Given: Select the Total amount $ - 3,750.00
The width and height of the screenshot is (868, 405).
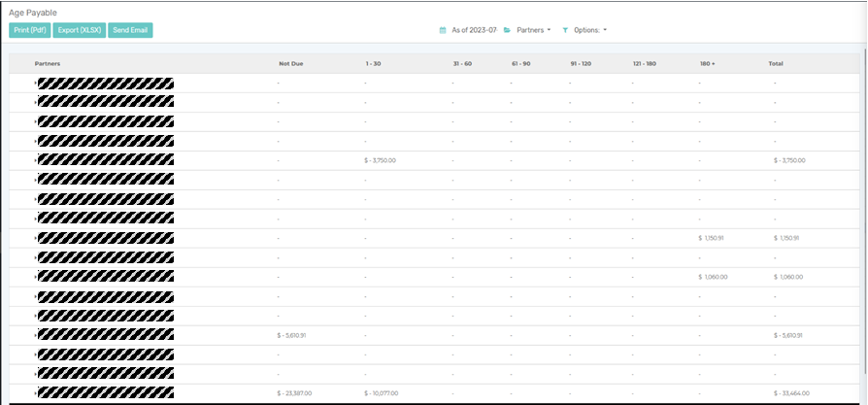Looking at the screenshot, I should coord(789,160).
